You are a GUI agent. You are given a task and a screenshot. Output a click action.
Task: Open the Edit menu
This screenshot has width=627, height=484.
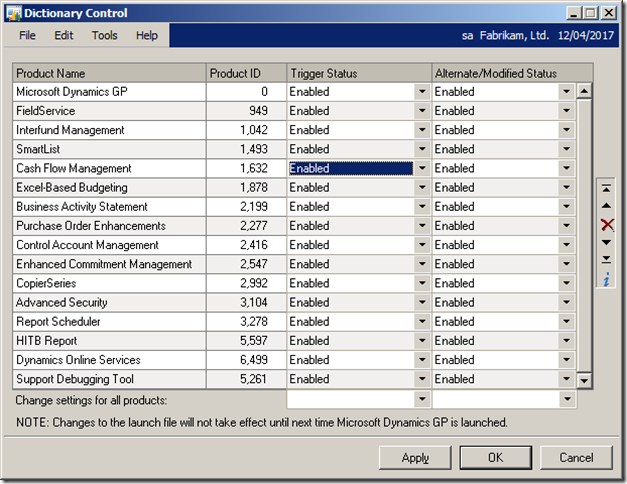coord(64,35)
